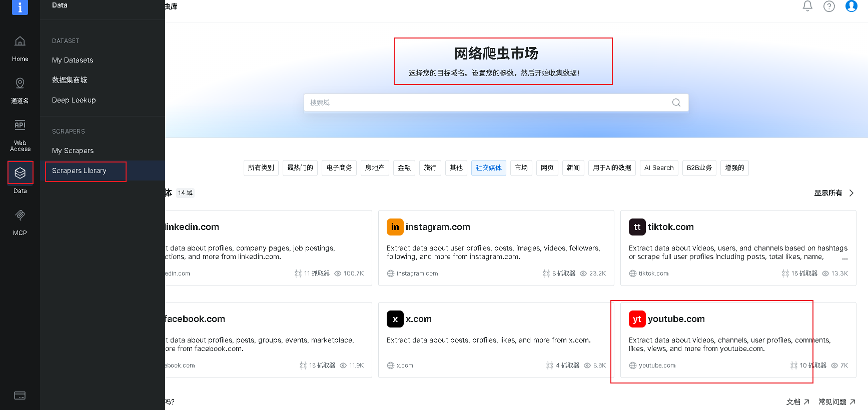
Task: Open the billing card icon at sidebar bottom
Action: coord(20,395)
